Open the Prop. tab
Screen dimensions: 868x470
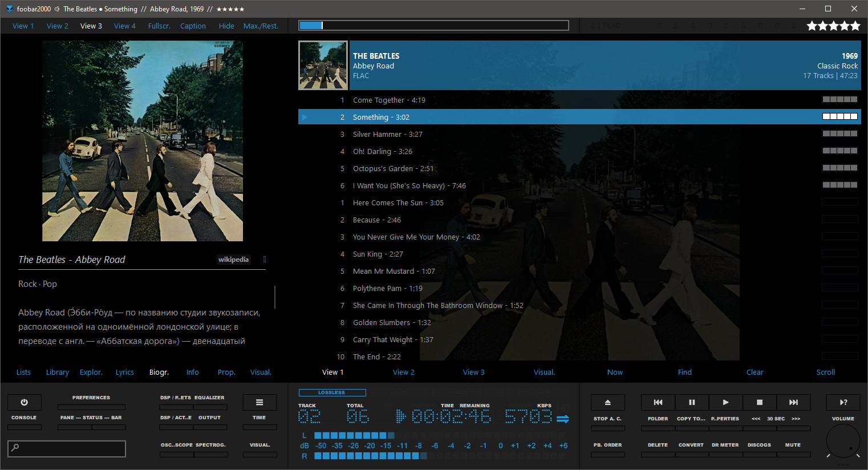(226, 372)
